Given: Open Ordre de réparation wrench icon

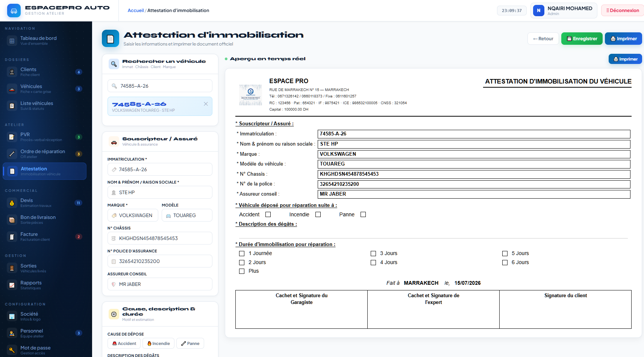Looking at the screenshot, I should (12, 154).
